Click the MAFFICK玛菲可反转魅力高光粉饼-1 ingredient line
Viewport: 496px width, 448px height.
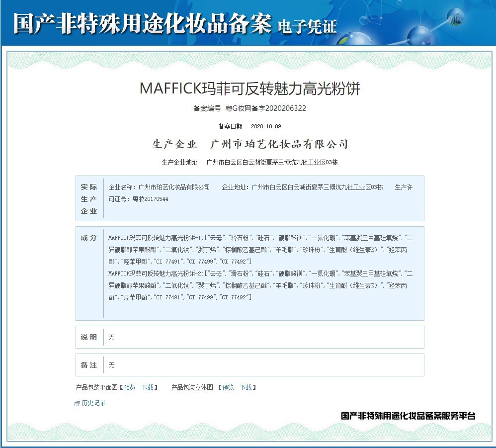pyautogui.click(x=260, y=250)
